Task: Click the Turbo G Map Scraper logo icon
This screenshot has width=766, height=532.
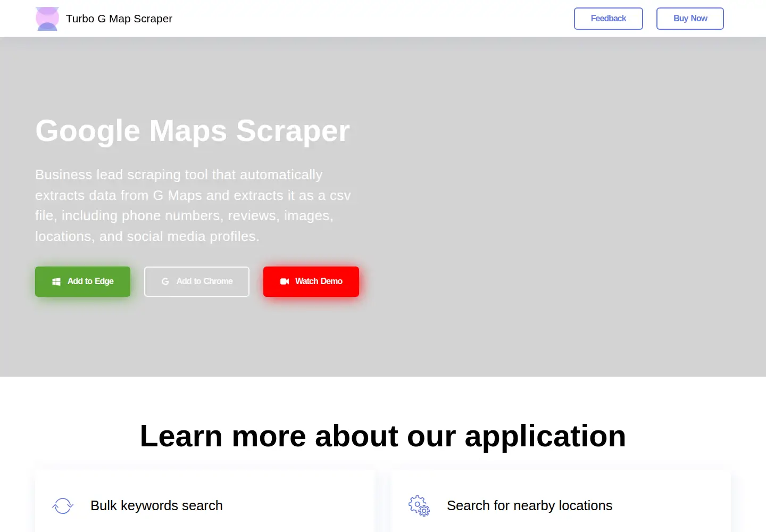Action: [47, 19]
